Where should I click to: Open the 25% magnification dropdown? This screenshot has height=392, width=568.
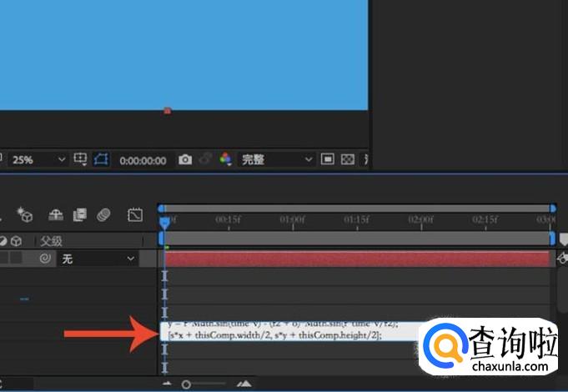click(x=38, y=160)
